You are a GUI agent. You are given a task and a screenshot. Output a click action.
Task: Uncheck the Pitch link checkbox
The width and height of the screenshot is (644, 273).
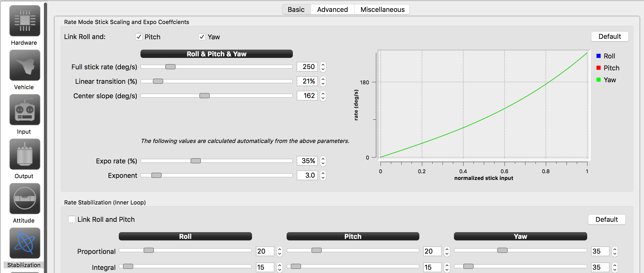pos(139,37)
